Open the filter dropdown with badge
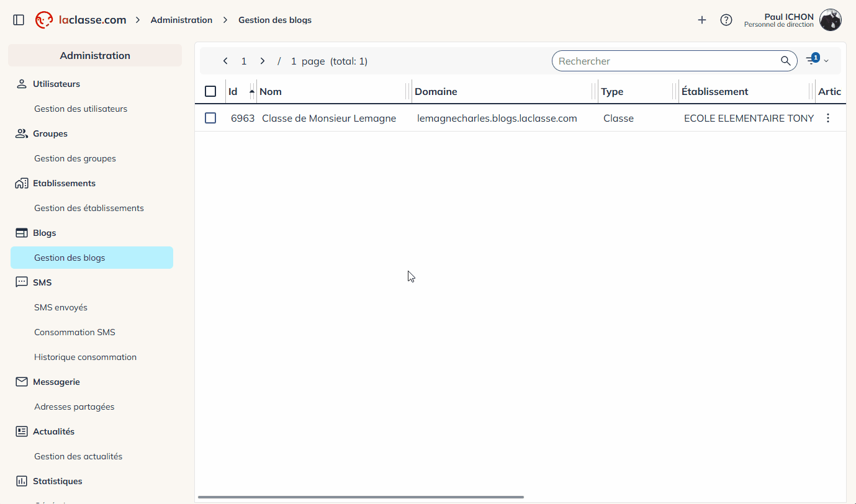This screenshot has width=856, height=504. coord(817,60)
